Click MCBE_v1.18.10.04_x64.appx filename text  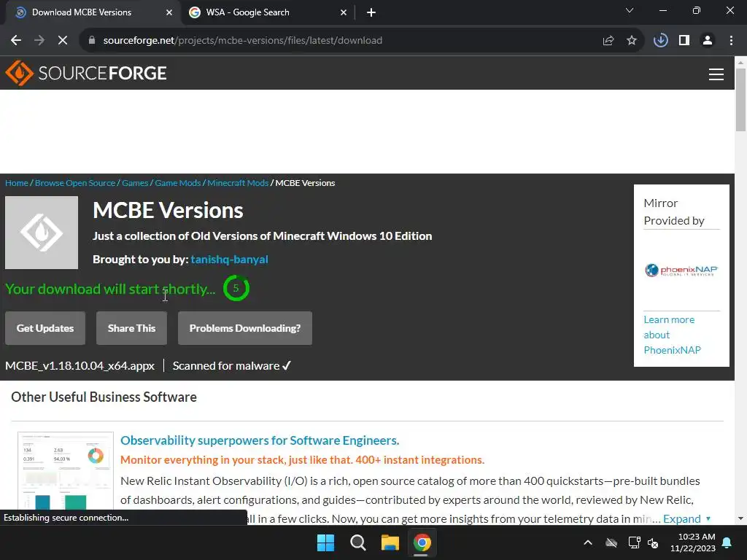pos(80,366)
